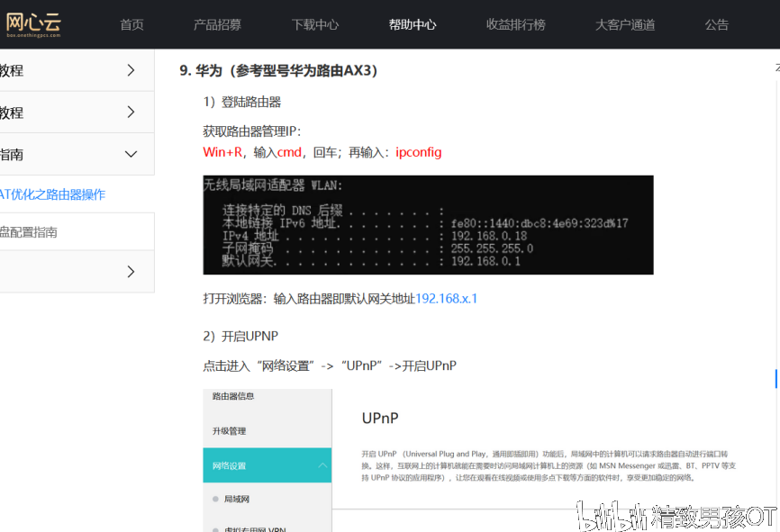Open 大客户通道 in the top nav
The image size is (780, 532).
[625, 24]
